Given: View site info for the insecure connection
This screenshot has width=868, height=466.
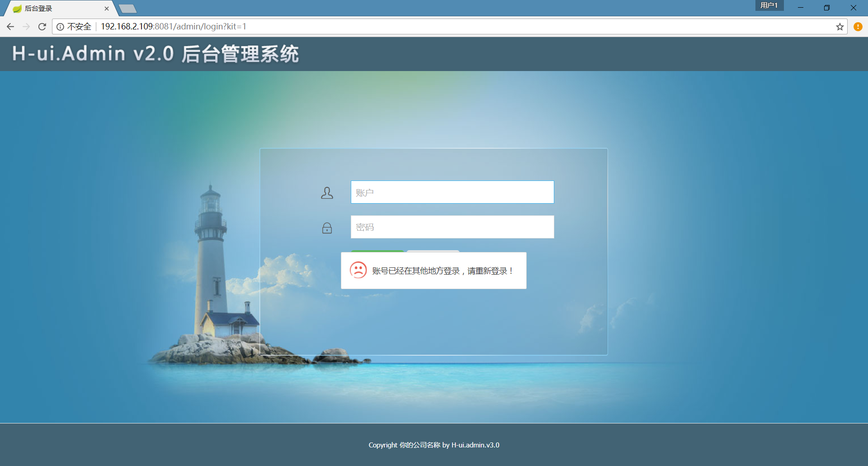Looking at the screenshot, I should point(60,27).
